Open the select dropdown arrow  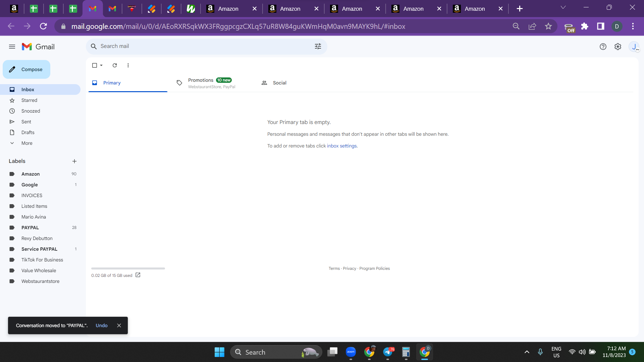(101, 65)
